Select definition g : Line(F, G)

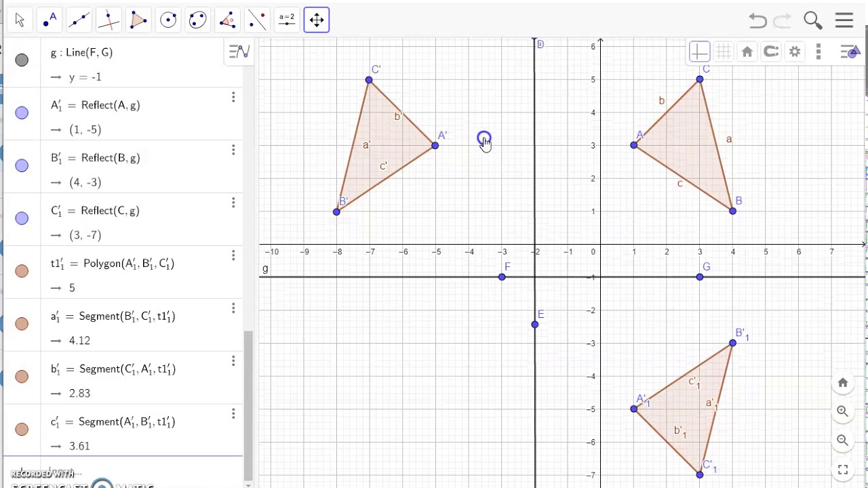coord(81,52)
